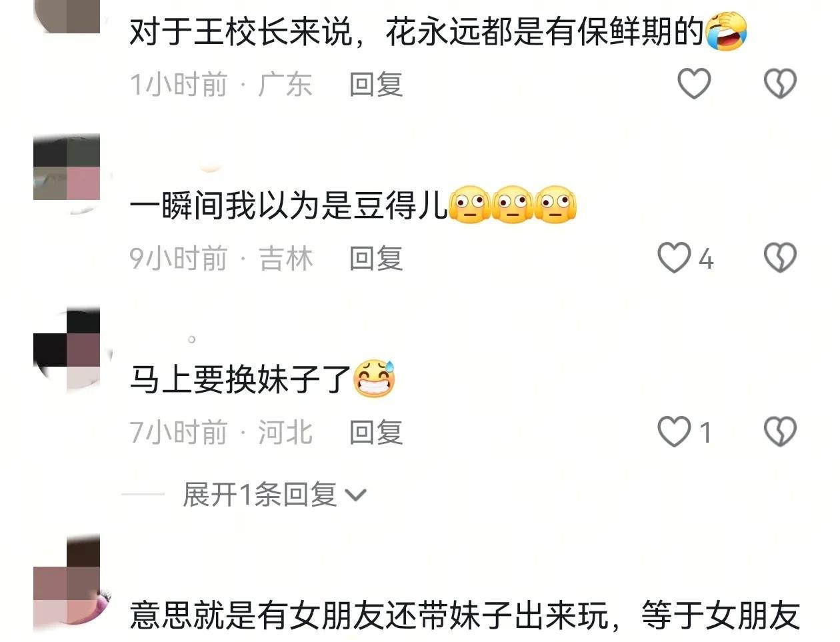The width and height of the screenshot is (840, 642).
Task: Tap comment text 马上要换妹子了
Action: (240, 380)
